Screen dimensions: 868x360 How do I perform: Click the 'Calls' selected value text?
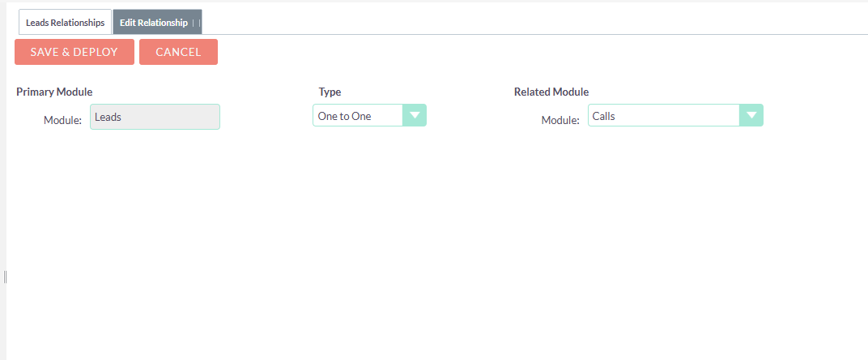click(x=604, y=116)
